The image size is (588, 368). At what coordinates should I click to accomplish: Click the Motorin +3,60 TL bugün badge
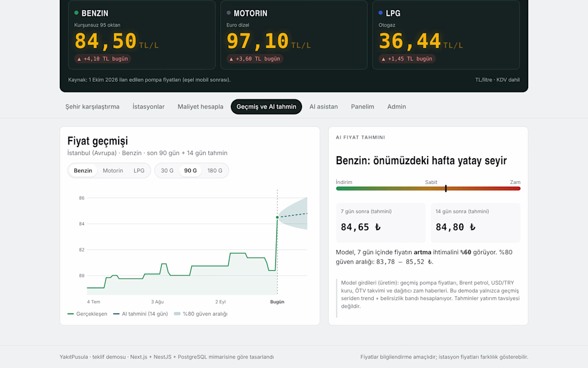click(x=254, y=59)
